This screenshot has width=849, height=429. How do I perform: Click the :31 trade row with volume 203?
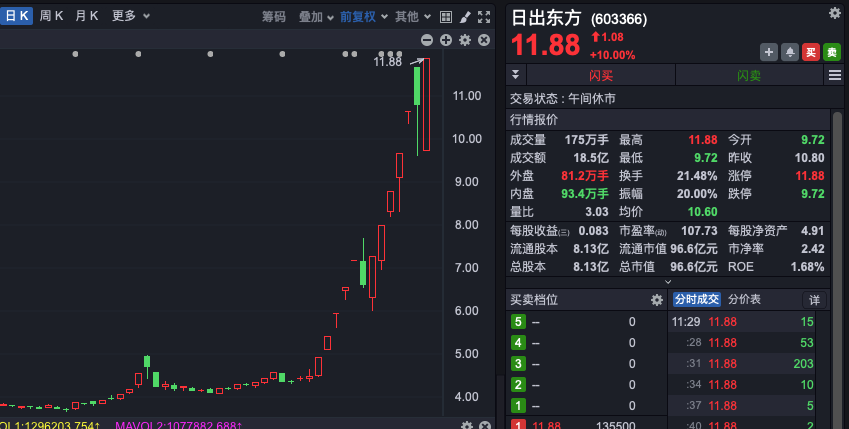point(742,364)
